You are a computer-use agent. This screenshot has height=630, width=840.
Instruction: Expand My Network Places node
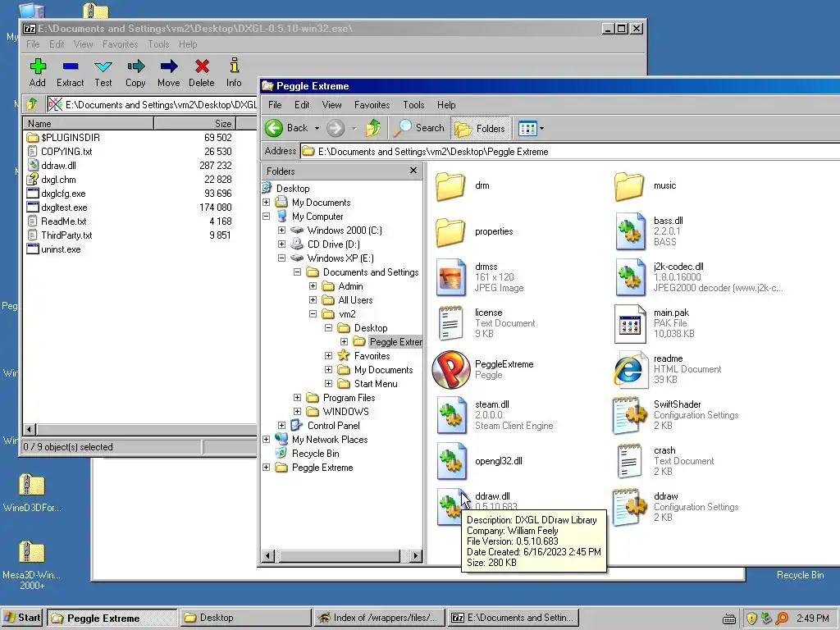coord(267,440)
